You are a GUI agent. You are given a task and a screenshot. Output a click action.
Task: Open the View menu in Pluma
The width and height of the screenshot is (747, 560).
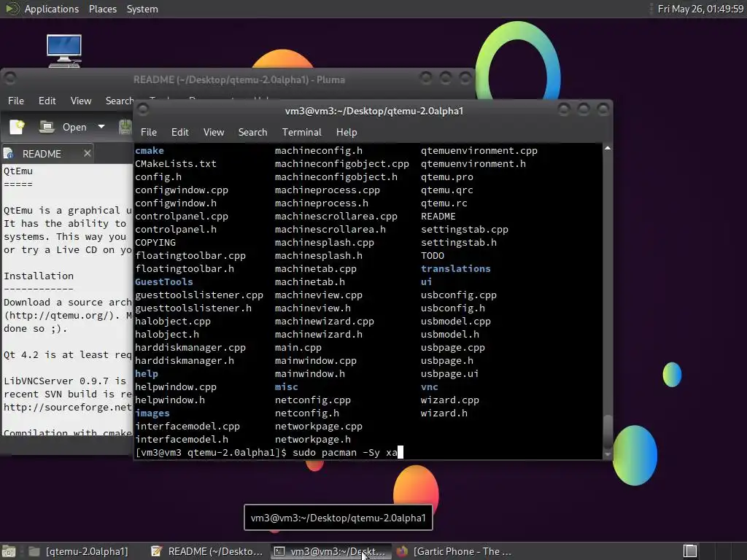(x=81, y=101)
